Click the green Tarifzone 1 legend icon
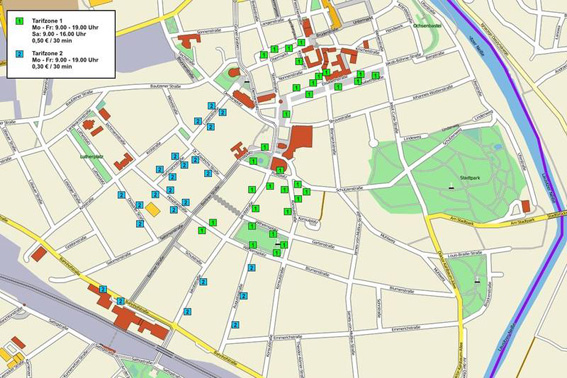 click(20, 21)
